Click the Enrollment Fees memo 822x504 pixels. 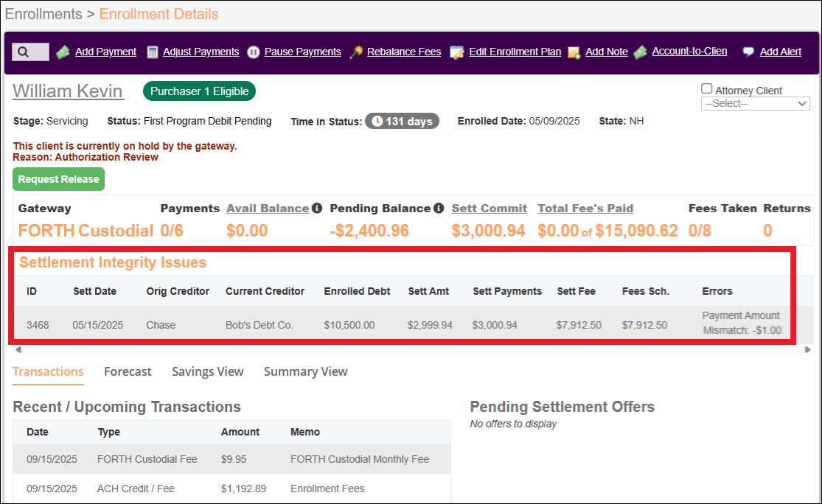pos(327,489)
